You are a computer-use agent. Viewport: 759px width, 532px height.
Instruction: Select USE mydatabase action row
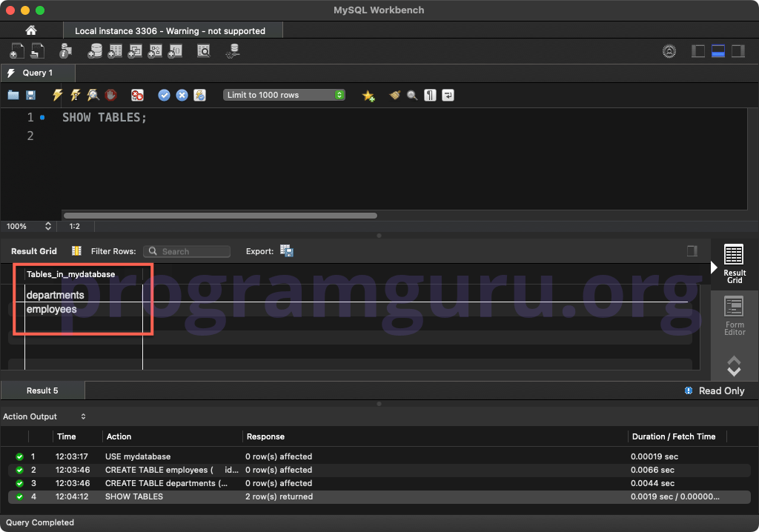379,456
